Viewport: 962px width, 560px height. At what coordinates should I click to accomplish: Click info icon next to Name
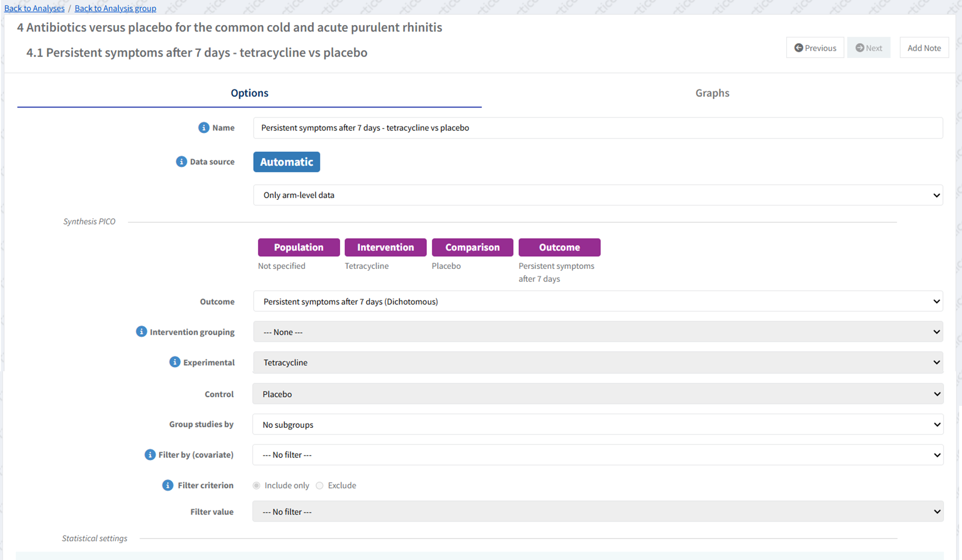tap(204, 128)
